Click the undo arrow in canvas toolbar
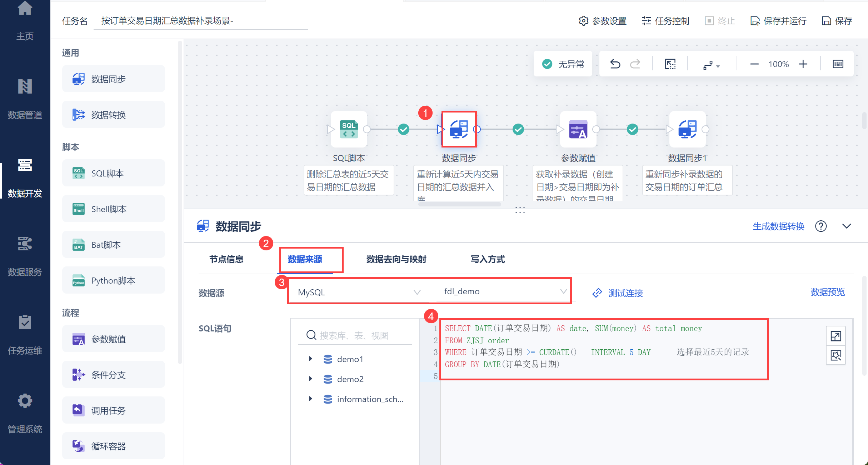Viewport: 868px width, 465px height. [615, 64]
